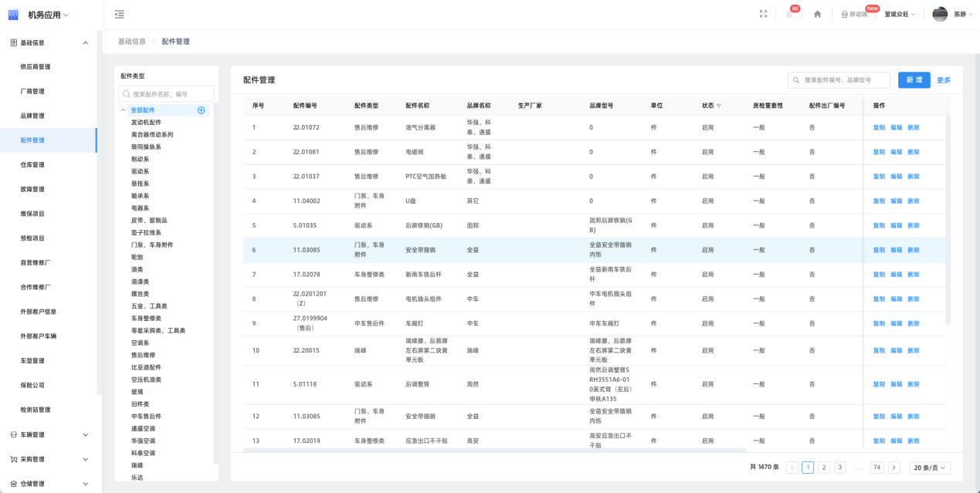Collapse the 基础信息 menu section
Image resolution: width=980 pixels, height=493 pixels.
(x=85, y=42)
